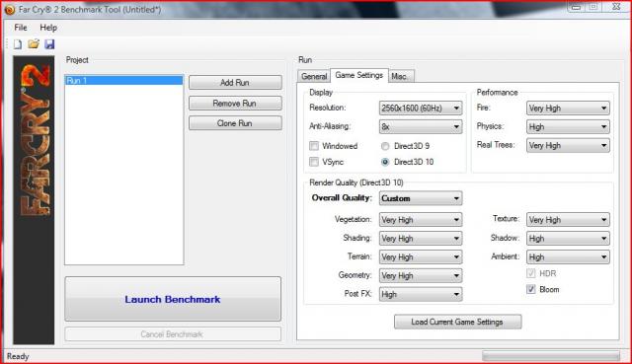Open the Shading quality dropdown
Viewport: 632px width, 364px height.
[421, 239]
